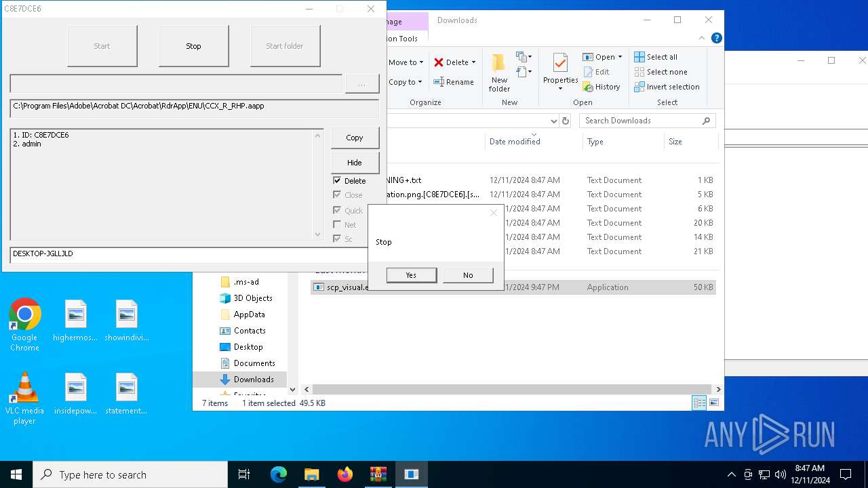Click the search magnifier icon in Explorer
The height and width of the screenshot is (488, 868).
tap(706, 121)
